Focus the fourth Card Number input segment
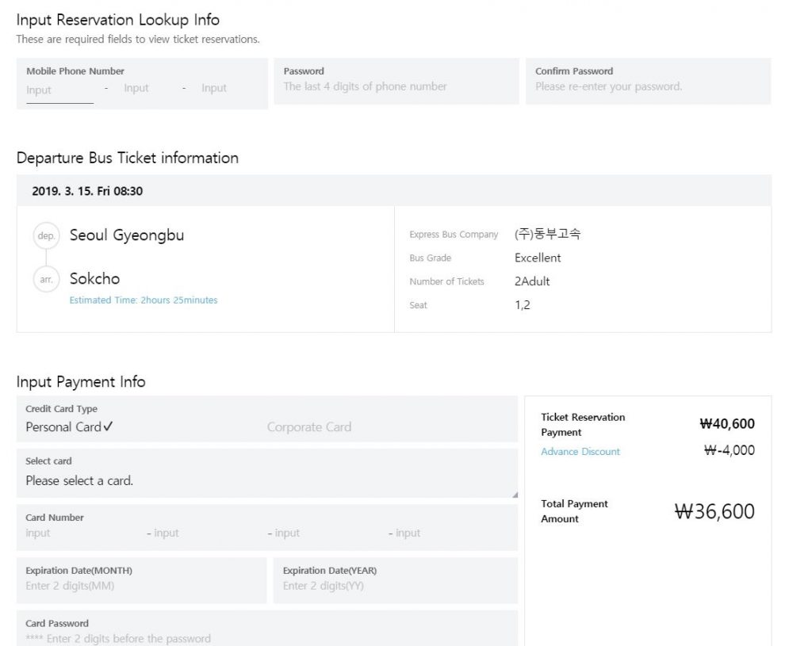The width and height of the screenshot is (812, 646). [444, 533]
